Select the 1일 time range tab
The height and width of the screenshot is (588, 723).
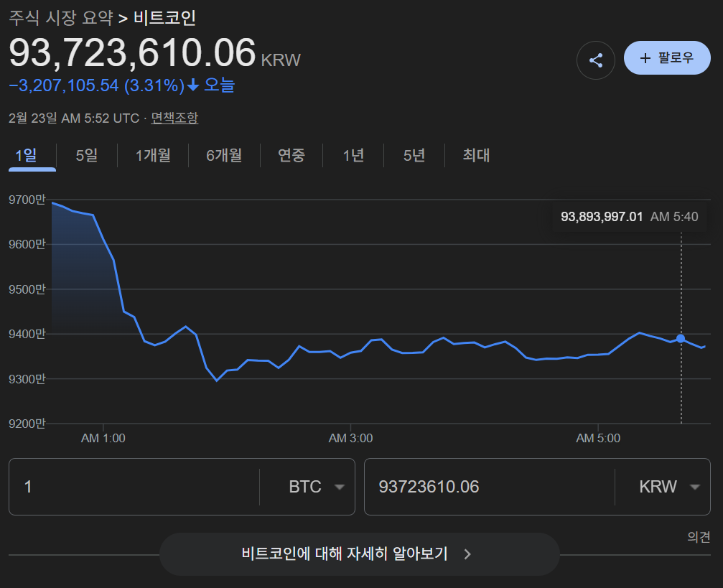27,155
